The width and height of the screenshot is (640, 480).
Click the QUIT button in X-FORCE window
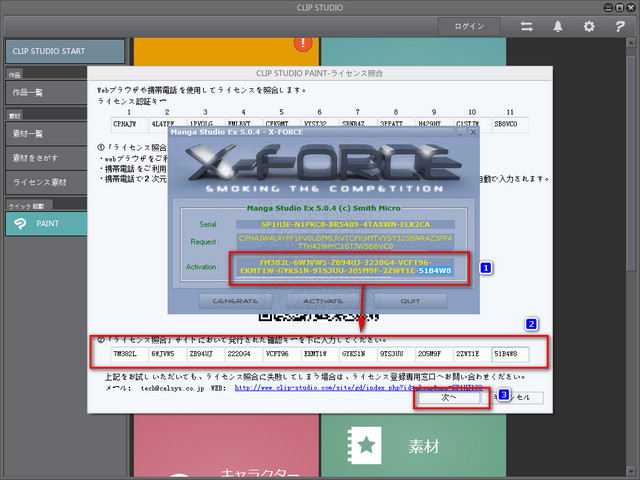411,301
